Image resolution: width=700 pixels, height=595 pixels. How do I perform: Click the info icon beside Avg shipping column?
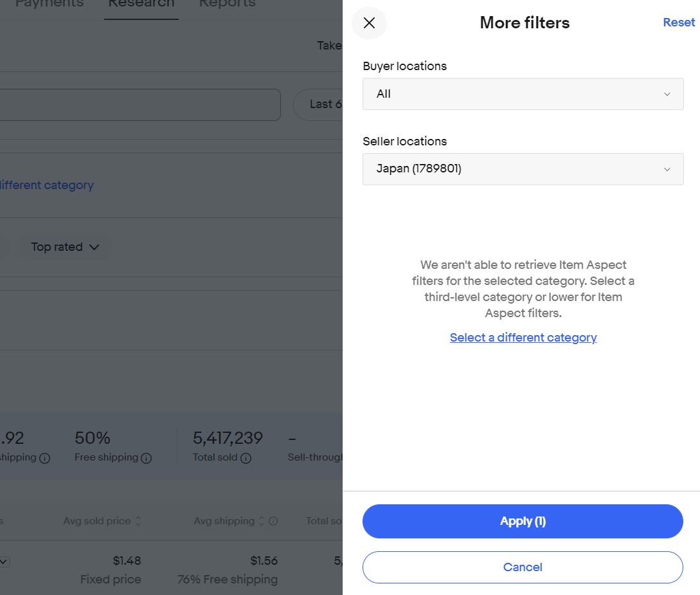(273, 522)
